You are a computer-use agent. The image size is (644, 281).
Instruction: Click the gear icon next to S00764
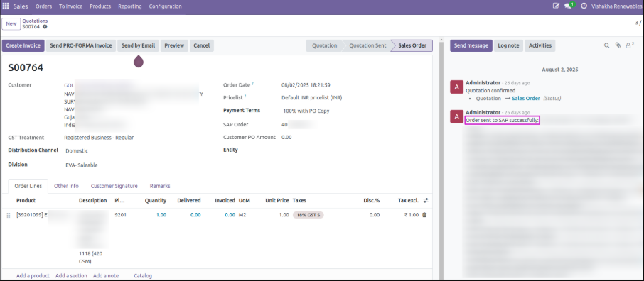pos(45,27)
